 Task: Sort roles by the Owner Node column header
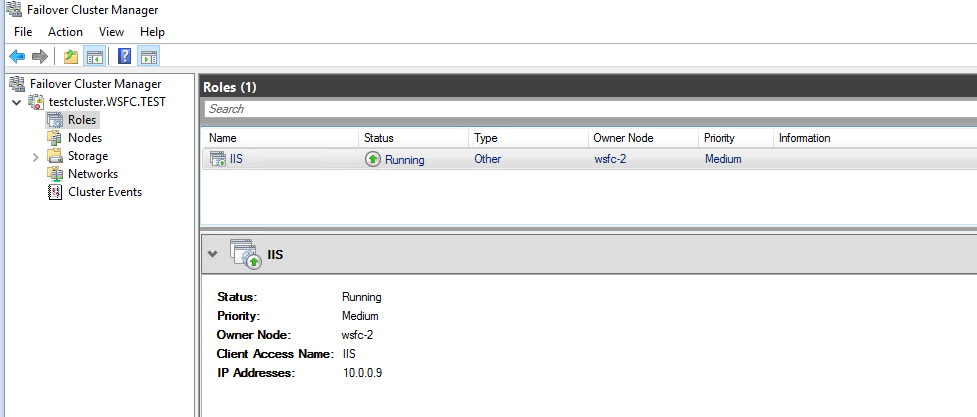pos(623,138)
